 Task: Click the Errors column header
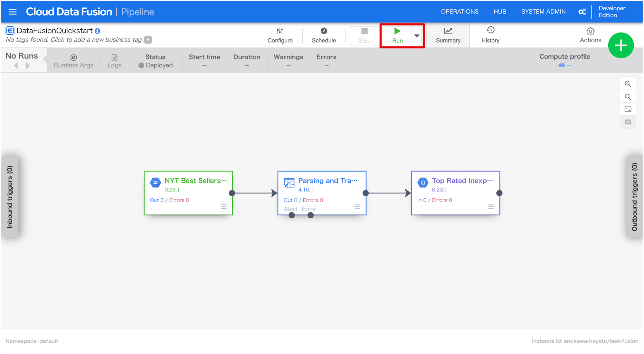(326, 57)
